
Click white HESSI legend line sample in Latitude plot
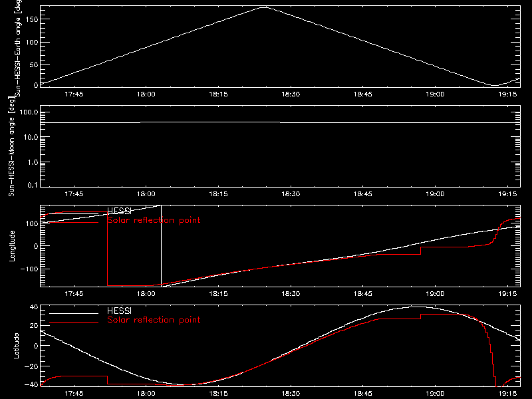74,313
